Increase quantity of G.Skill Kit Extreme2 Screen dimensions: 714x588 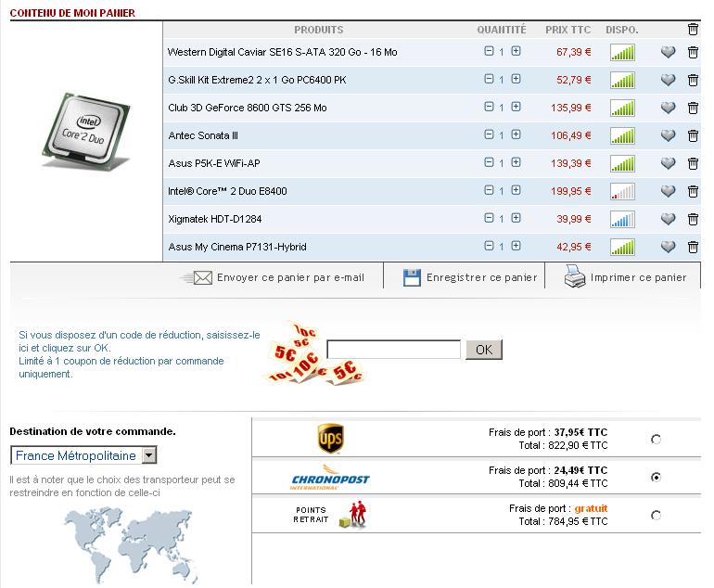pyautogui.click(x=516, y=79)
